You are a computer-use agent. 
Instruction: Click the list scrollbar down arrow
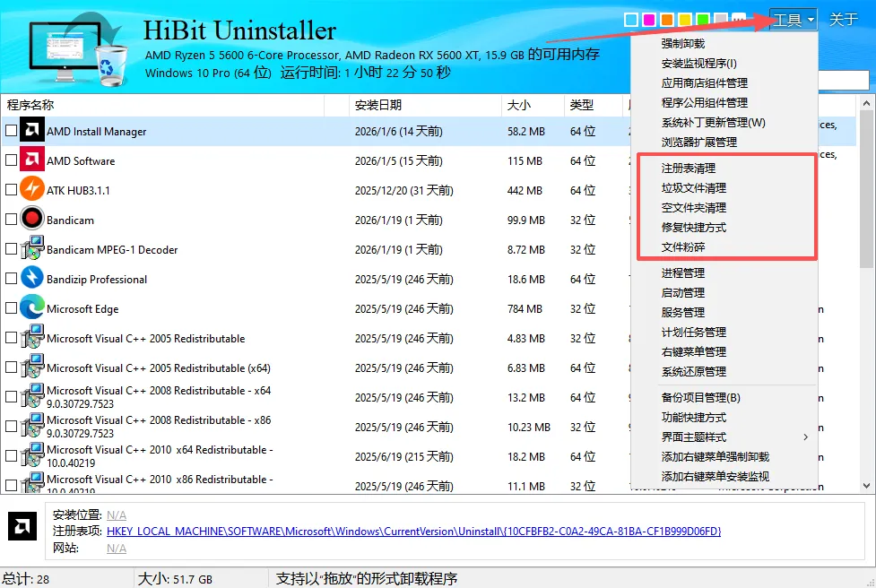point(866,485)
